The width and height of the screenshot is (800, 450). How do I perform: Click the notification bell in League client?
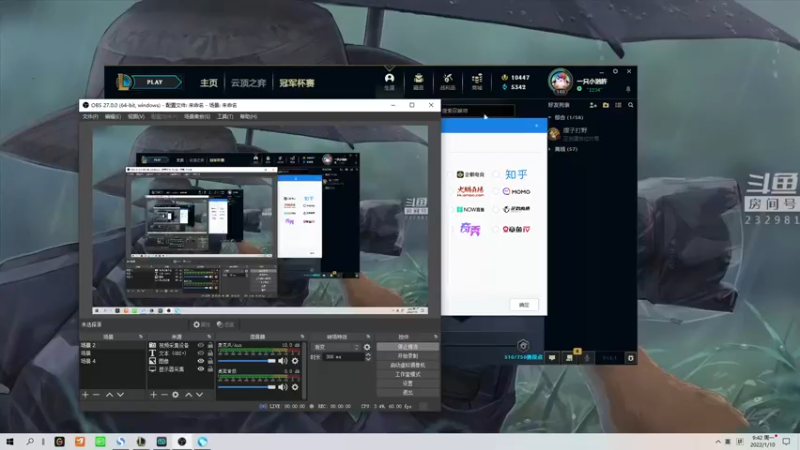[628, 89]
